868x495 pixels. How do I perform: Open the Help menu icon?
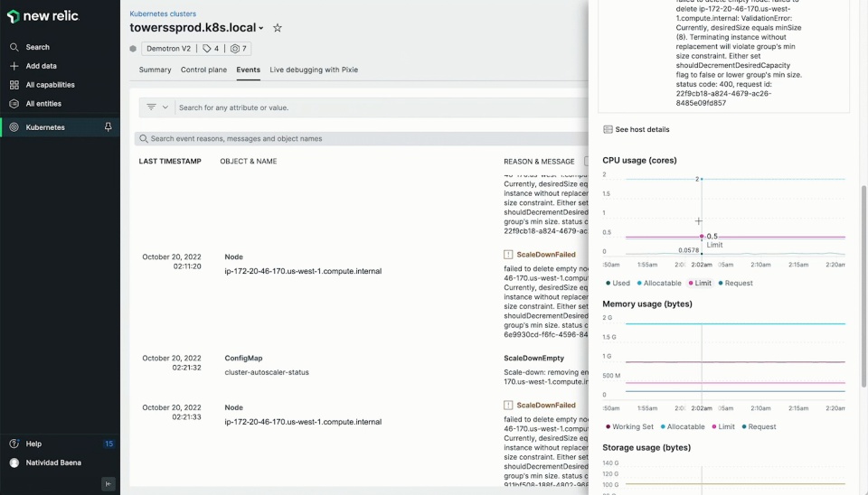[14, 444]
